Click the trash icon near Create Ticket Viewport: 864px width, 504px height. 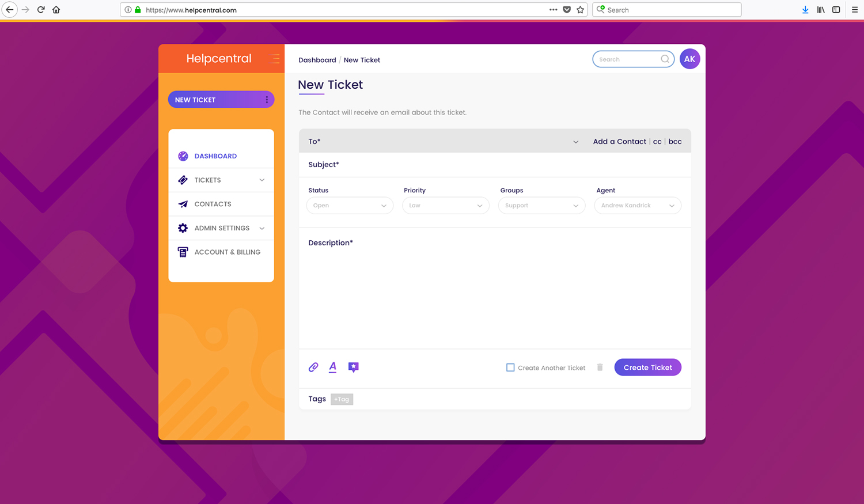coord(600,367)
